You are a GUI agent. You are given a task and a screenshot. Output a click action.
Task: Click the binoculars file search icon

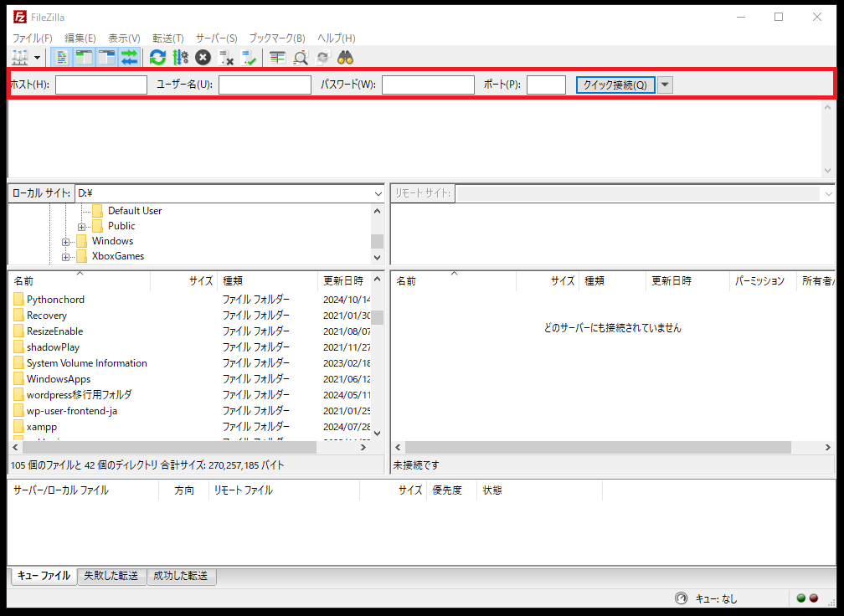pos(346,58)
